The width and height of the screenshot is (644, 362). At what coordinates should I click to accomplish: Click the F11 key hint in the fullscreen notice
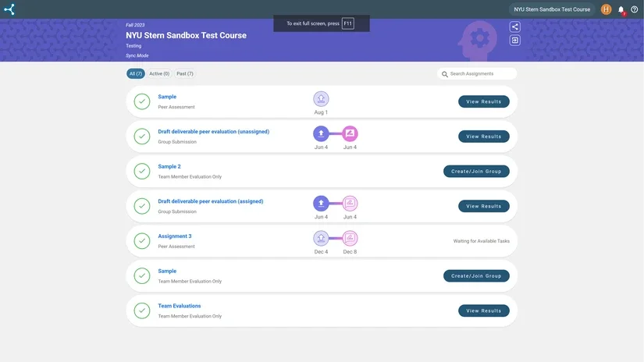coord(348,23)
